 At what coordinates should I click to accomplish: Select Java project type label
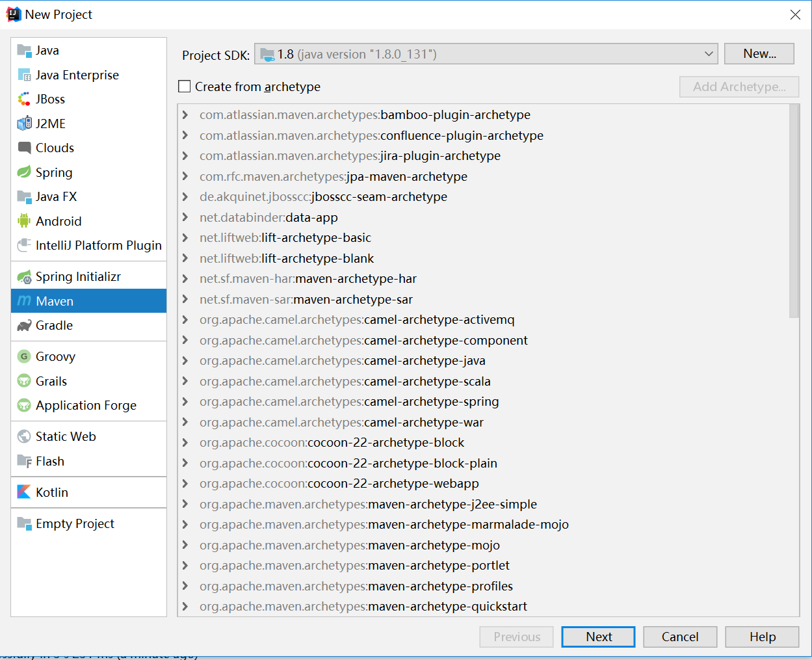coord(47,50)
